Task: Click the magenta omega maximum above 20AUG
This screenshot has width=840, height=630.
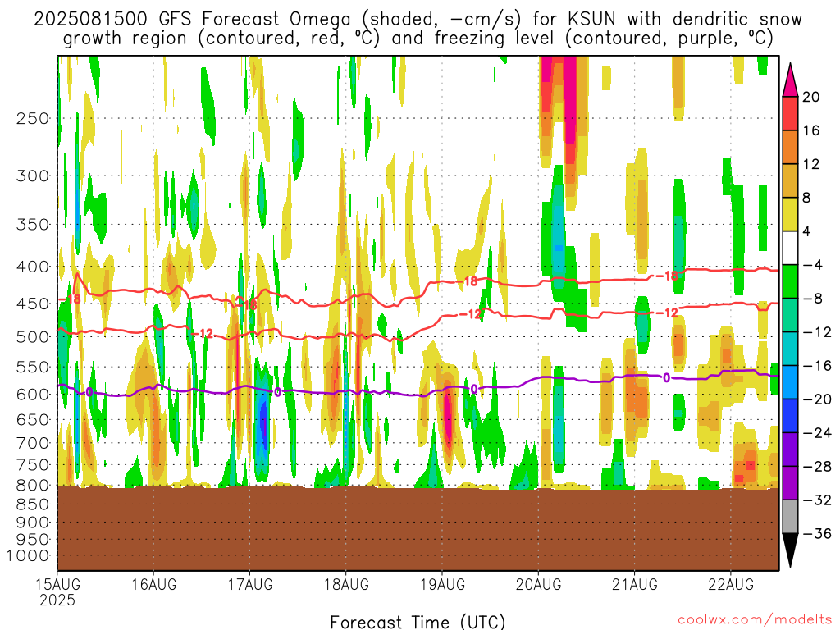Action: tap(569, 99)
